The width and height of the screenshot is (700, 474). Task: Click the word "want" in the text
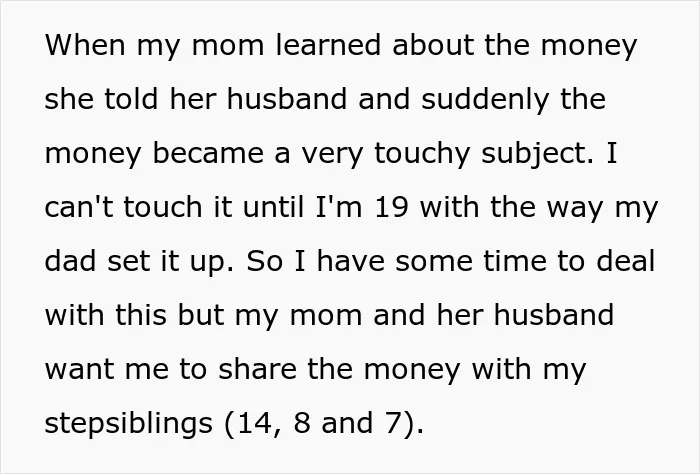79,370
